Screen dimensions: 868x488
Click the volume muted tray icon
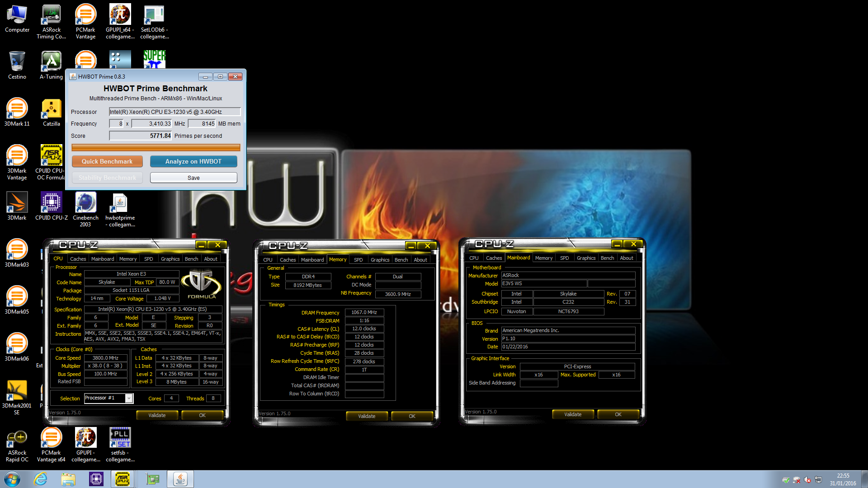coord(807,480)
